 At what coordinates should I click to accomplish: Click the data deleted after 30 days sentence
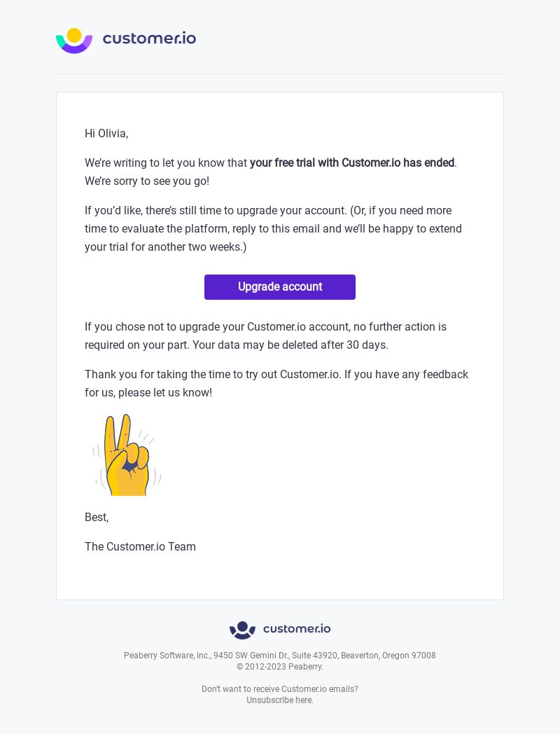point(290,345)
